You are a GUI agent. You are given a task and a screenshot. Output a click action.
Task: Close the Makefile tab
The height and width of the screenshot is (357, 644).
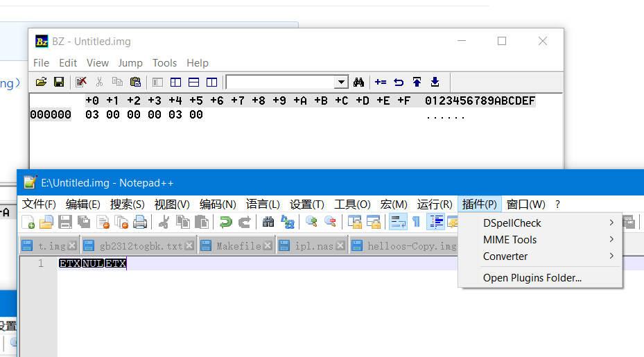point(268,245)
